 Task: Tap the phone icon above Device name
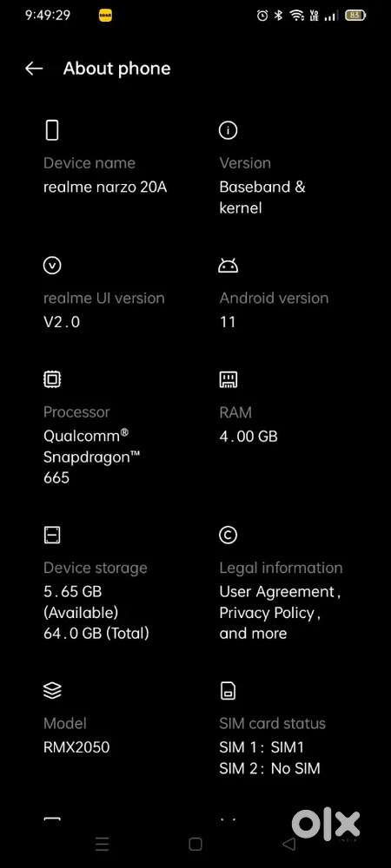(52, 131)
